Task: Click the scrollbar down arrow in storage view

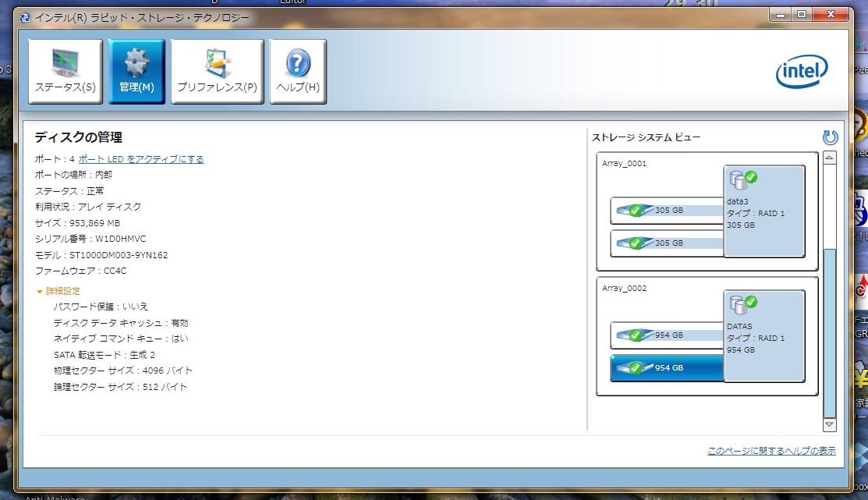Action: click(x=829, y=424)
